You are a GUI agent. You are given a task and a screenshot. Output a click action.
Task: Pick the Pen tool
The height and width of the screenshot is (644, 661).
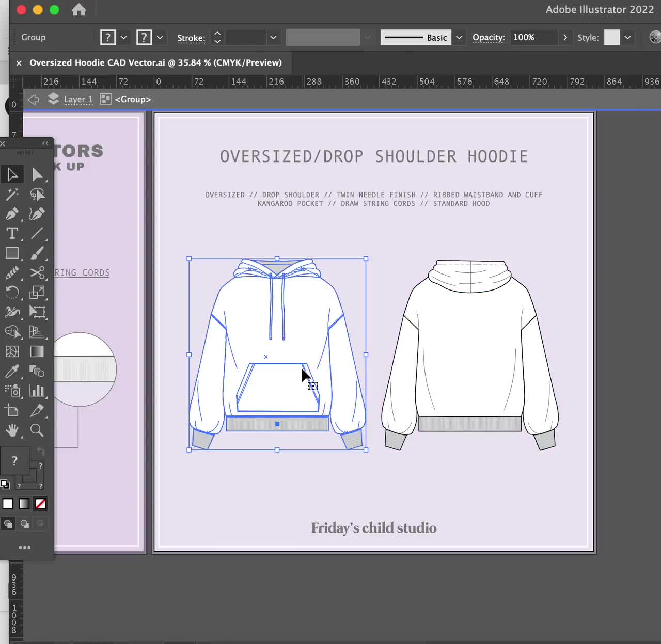coord(12,214)
